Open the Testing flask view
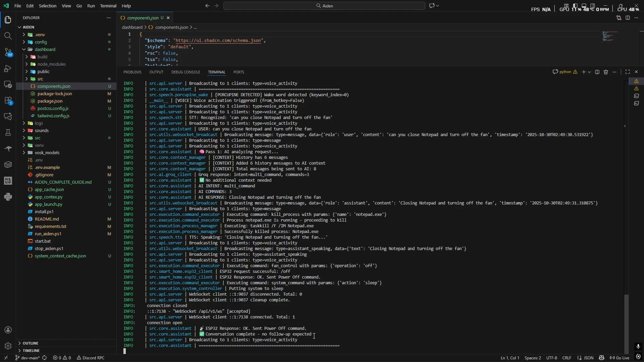This screenshot has width=644, height=362. (x=8, y=133)
